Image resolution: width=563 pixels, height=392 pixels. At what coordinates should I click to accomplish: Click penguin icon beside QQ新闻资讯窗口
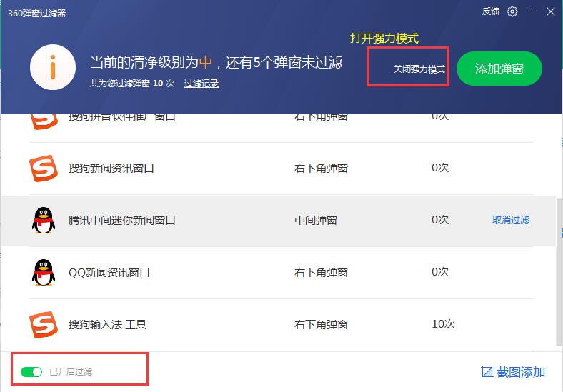[43, 272]
